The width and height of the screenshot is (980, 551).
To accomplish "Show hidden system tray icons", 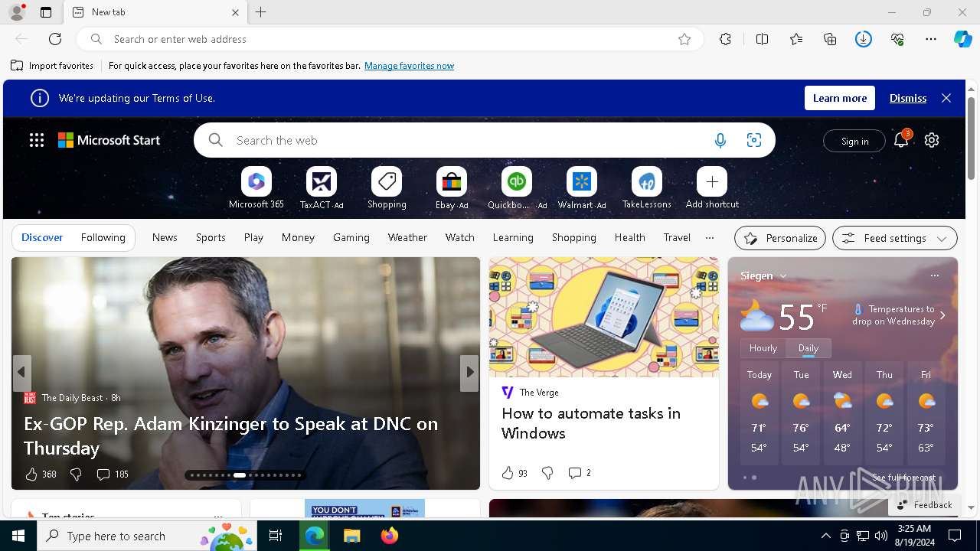I will pos(825,536).
